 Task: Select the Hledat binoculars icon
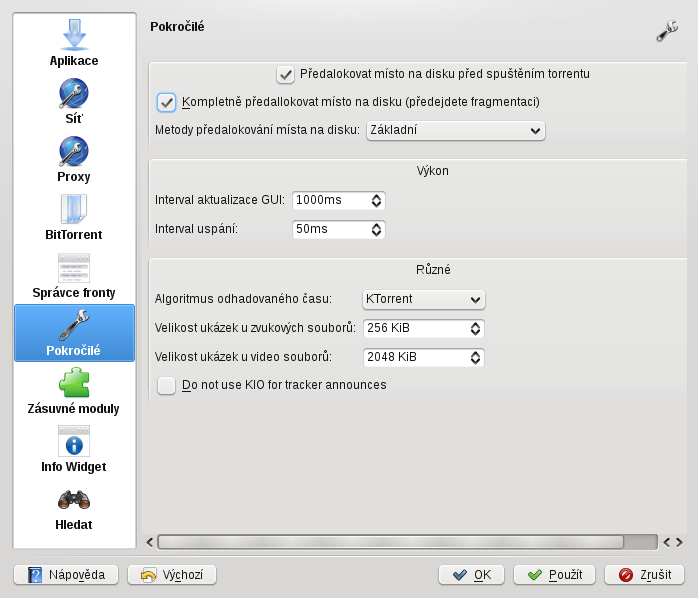point(74,500)
